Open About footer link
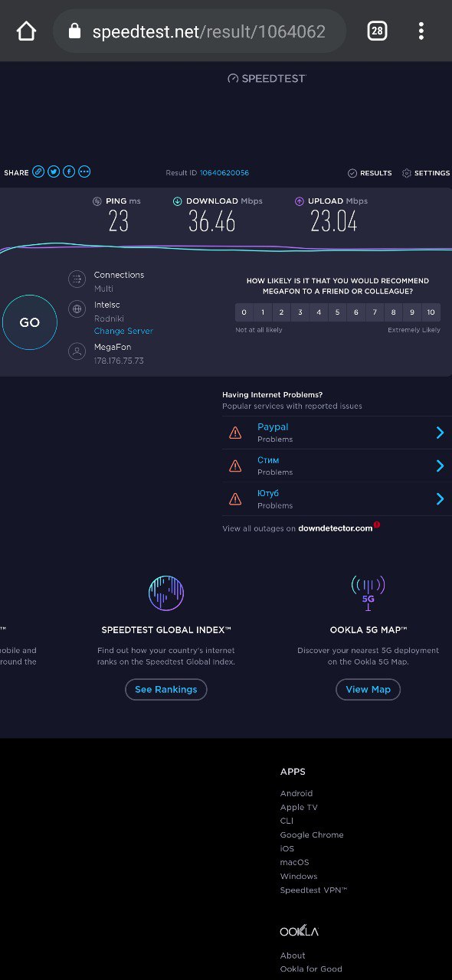 (x=293, y=955)
